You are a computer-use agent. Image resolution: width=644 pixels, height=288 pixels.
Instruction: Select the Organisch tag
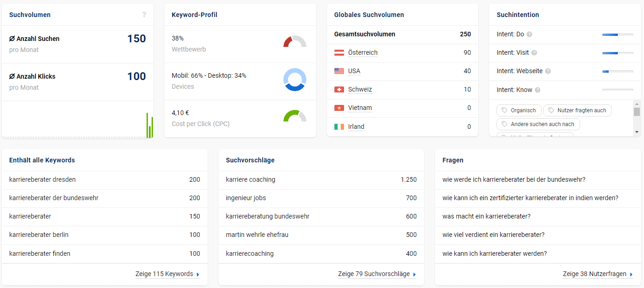coord(519,110)
